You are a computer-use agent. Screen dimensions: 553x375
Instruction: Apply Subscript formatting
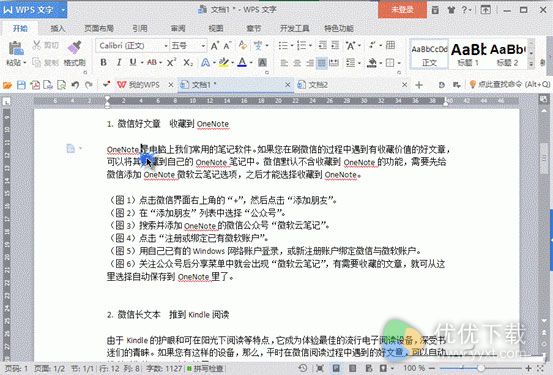pyautogui.click(x=188, y=63)
